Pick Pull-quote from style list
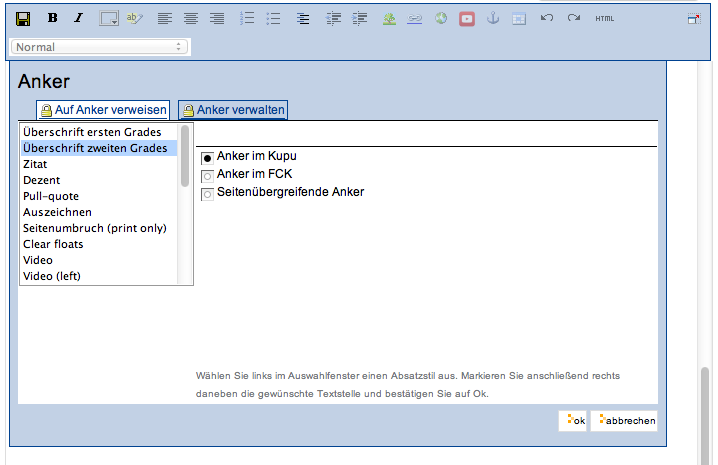Viewport: 718px width, 465px height. [x=99, y=196]
